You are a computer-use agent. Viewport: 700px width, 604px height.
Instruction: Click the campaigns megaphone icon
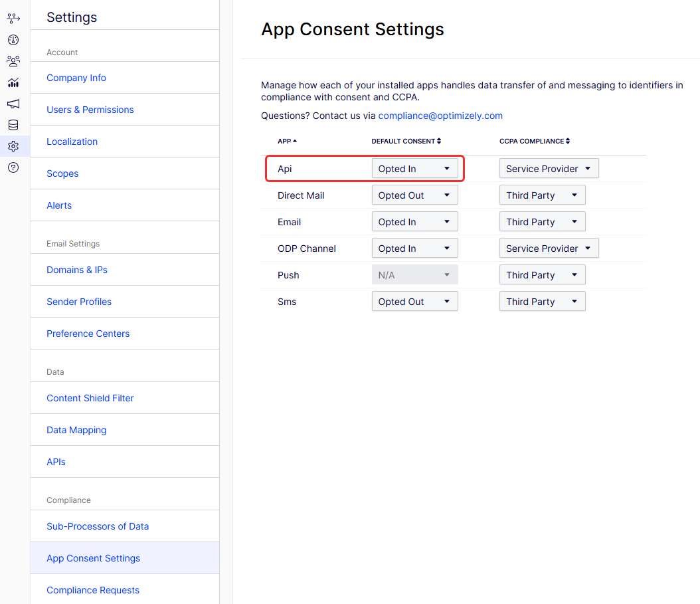(13, 104)
